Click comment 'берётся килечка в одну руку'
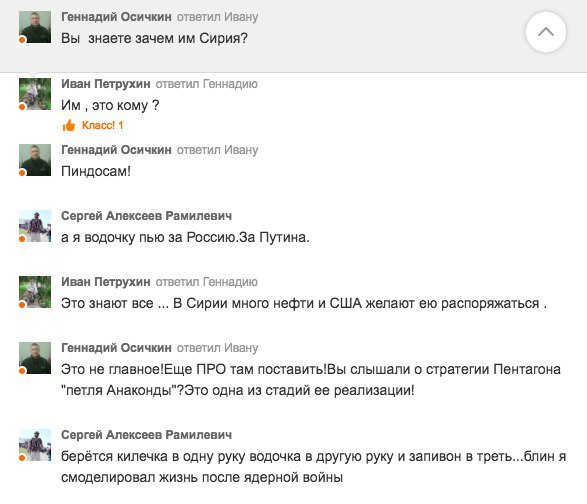This screenshot has width=587, height=504. pos(313,467)
